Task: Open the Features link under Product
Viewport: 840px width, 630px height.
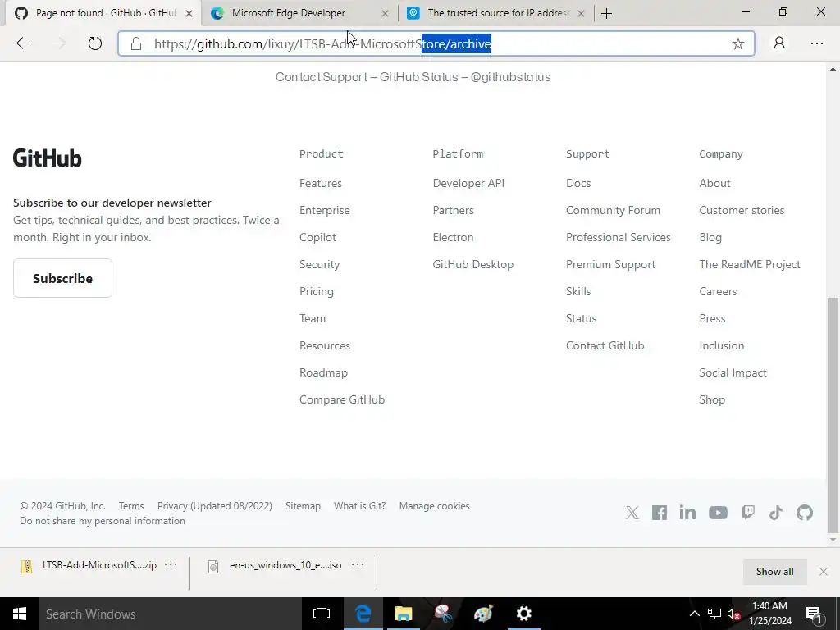Action: 321,183
